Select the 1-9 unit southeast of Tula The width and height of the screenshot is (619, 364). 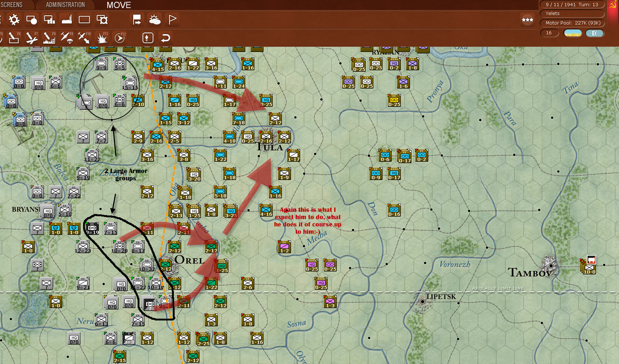[x=284, y=174]
